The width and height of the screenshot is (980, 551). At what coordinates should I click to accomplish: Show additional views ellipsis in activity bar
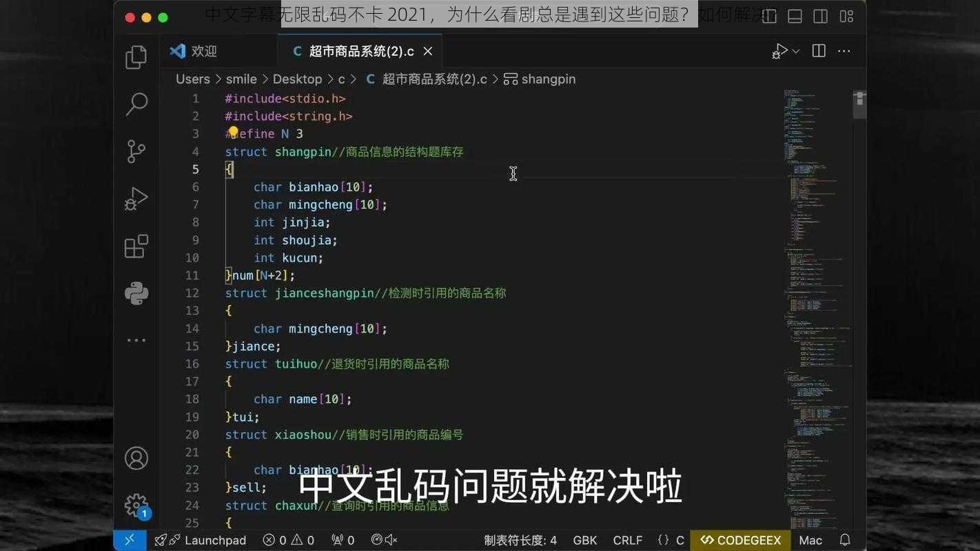(136, 340)
